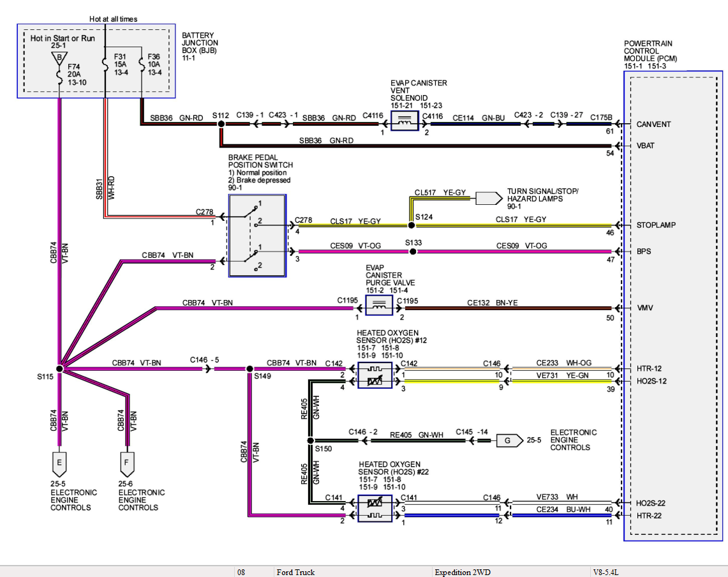Click the EVAP canister purge valve symbol

(379, 305)
